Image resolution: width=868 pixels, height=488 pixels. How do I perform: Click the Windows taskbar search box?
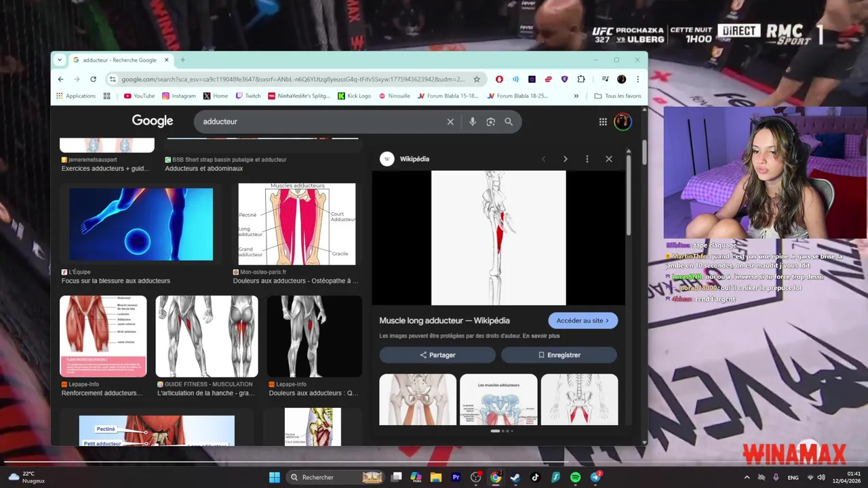(x=336, y=477)
